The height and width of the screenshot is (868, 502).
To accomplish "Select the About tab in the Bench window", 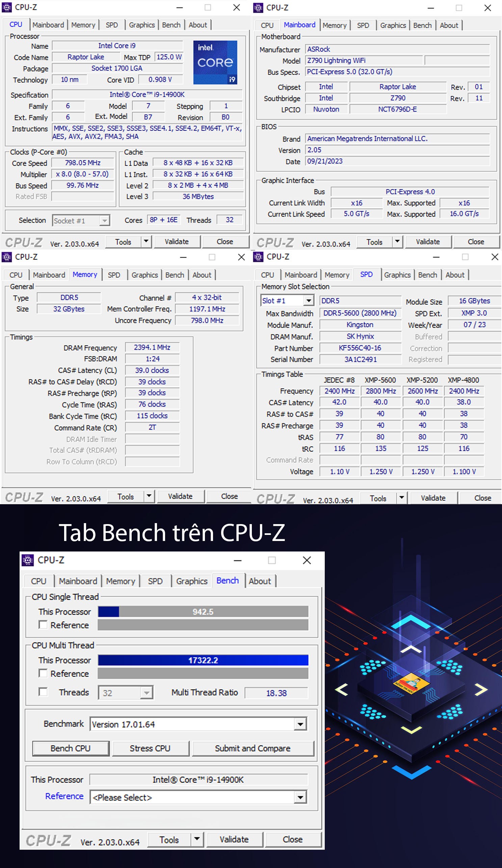I will pos(260,581).
